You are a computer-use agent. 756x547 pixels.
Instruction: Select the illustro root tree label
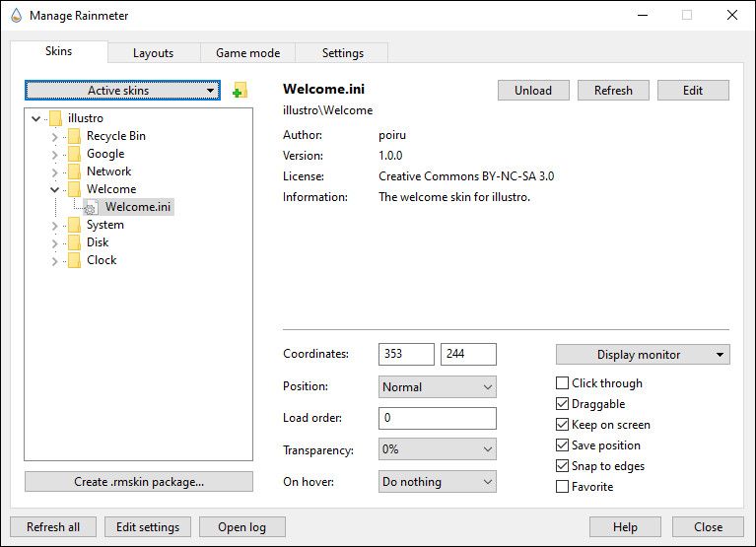86,118
